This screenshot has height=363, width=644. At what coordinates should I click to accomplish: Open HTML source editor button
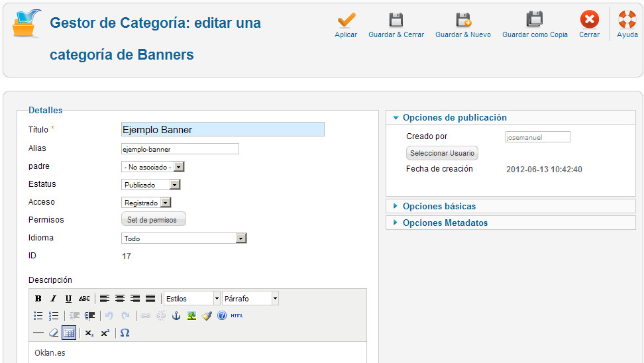tap(237, 316)
